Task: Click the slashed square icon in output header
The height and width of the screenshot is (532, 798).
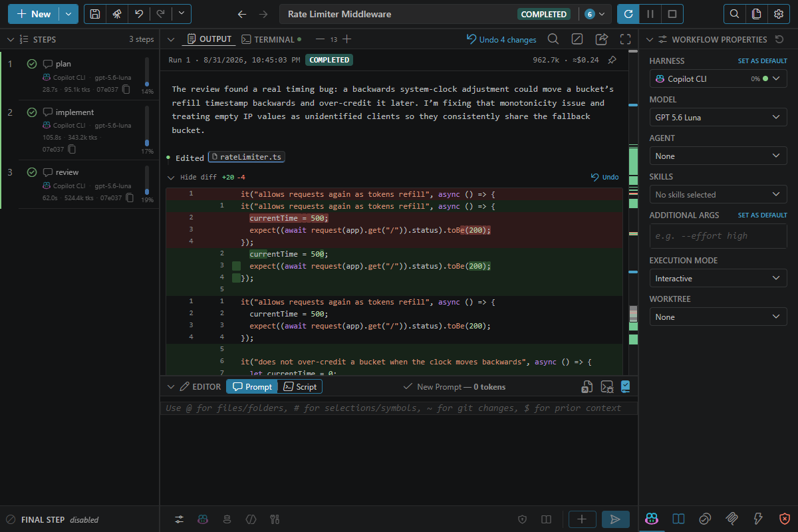Action: (x=577, y=39)
